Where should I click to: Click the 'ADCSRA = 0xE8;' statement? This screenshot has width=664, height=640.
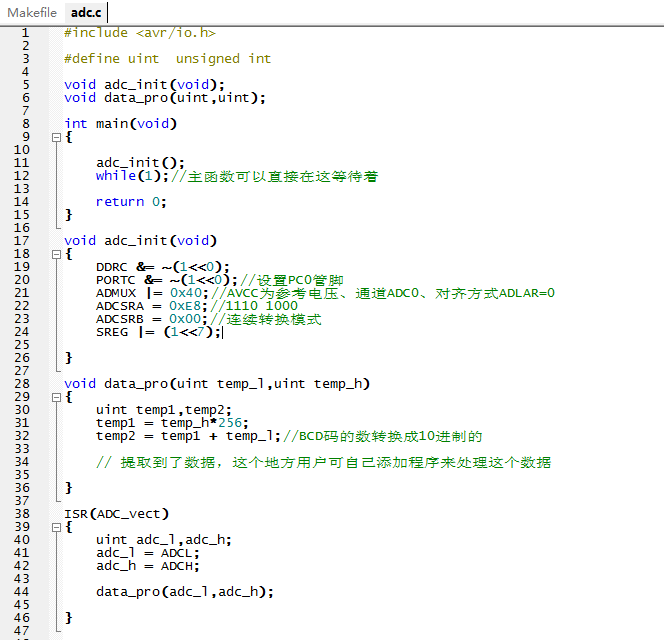point(152,306)
